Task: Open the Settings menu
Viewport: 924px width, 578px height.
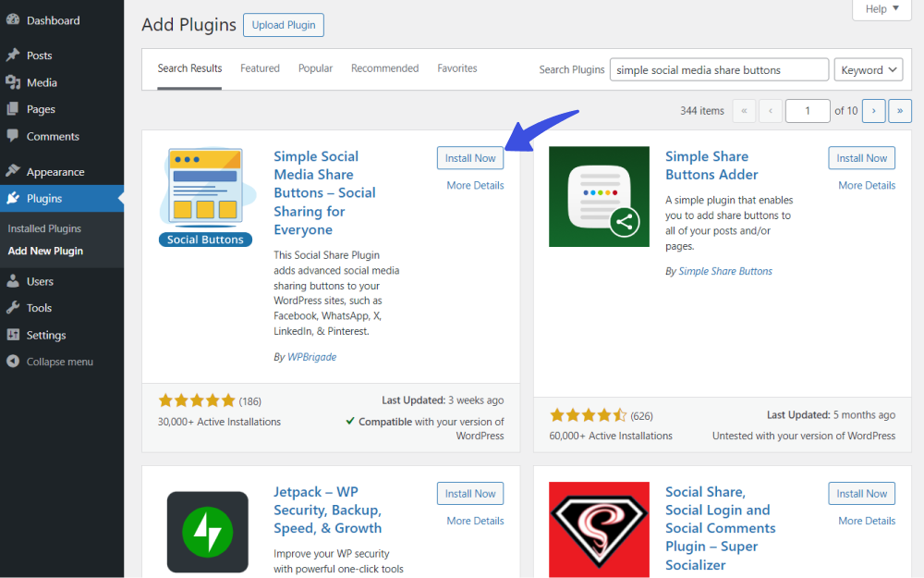Action: coord(46,335)
